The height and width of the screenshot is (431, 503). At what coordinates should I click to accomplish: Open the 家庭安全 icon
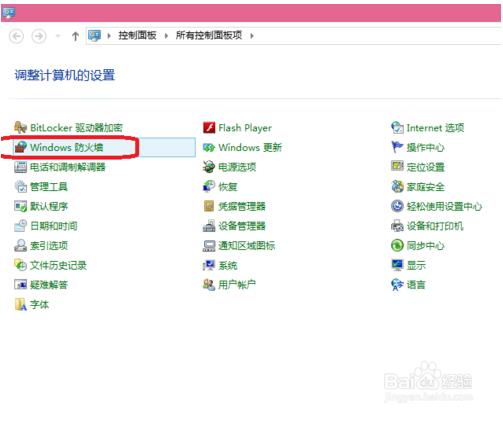tap(397, 186)
